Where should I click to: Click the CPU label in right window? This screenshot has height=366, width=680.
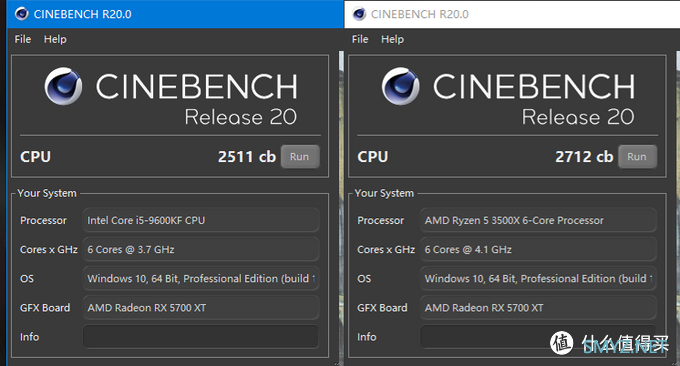click(373, 157)
